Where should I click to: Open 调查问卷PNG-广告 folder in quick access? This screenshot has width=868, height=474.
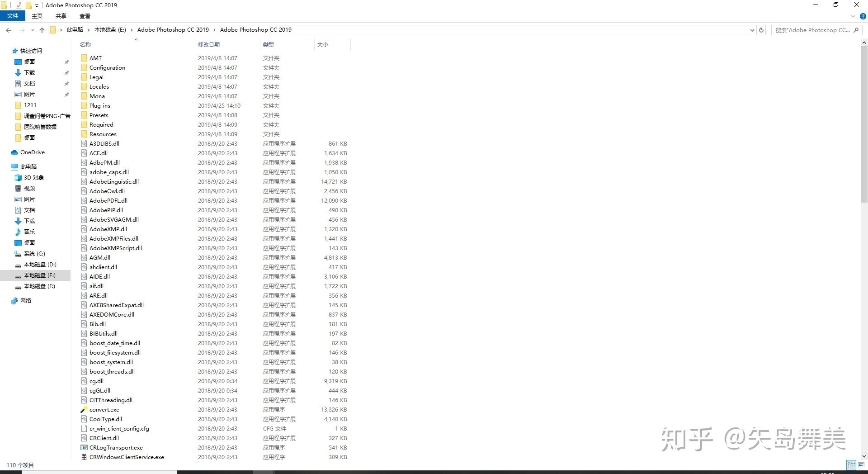(x=47, y=116)
